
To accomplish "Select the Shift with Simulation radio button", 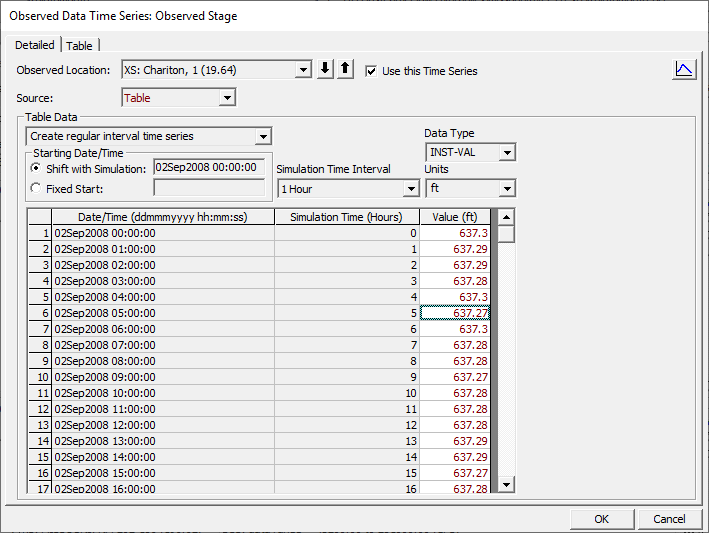I will [36, 168].
